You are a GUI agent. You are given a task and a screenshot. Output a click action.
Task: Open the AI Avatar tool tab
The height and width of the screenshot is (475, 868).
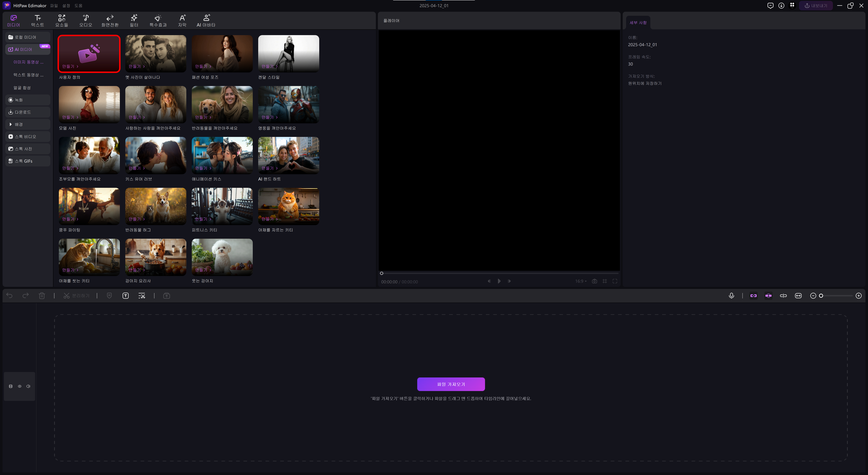(x=206, y=21)
